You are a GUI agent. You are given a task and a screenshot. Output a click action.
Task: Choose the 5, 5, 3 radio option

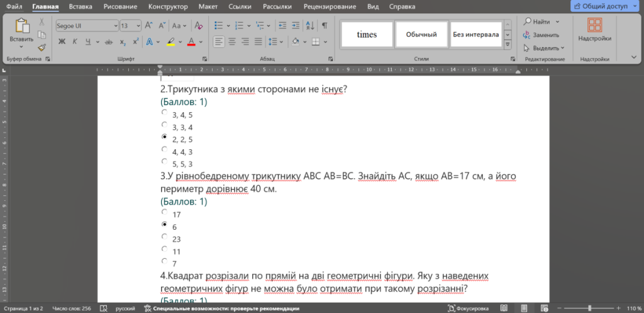tap(164, 161)
